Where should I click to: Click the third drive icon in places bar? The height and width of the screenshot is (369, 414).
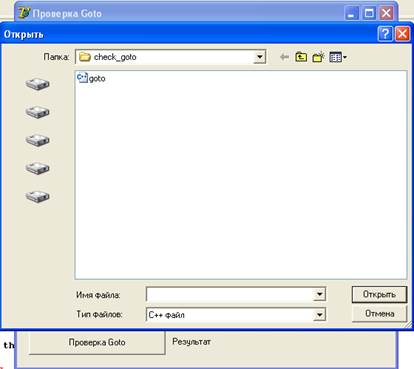click(37, 140)
